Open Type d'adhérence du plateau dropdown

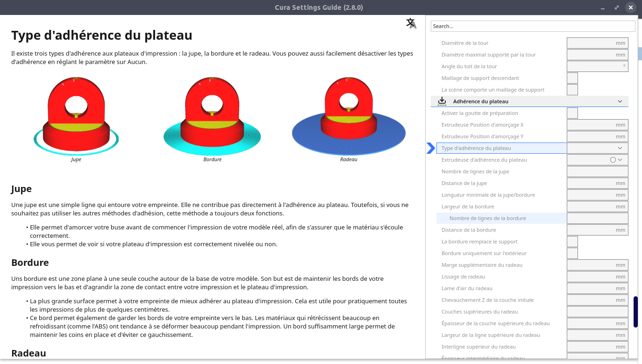pyautogui.click(x=598, y=148)
